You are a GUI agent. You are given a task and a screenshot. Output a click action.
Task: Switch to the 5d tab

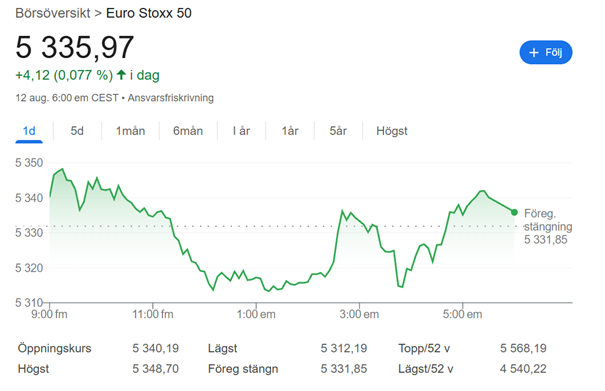point(77,131)
